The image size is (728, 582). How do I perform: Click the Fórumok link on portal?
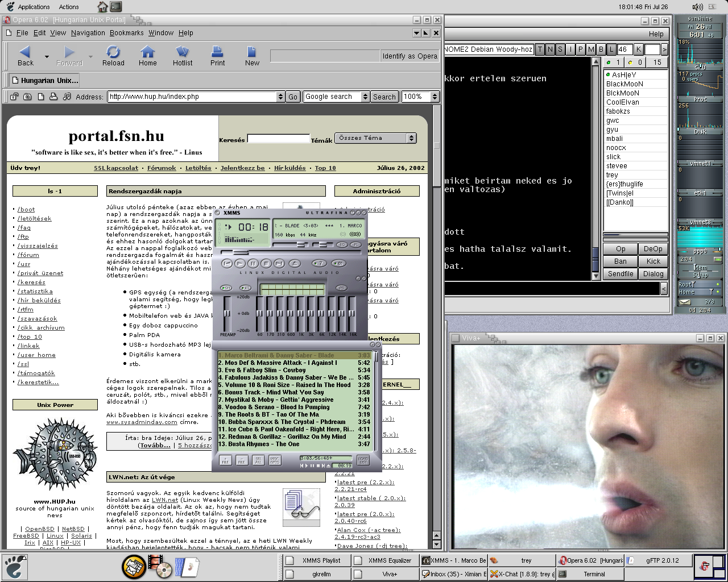pos(162,168)
